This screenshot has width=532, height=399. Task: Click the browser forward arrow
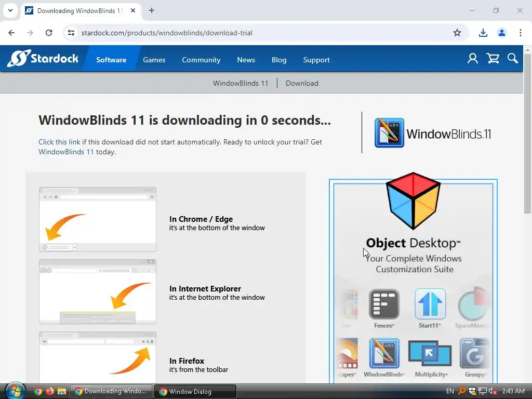[x=30, y=33]
